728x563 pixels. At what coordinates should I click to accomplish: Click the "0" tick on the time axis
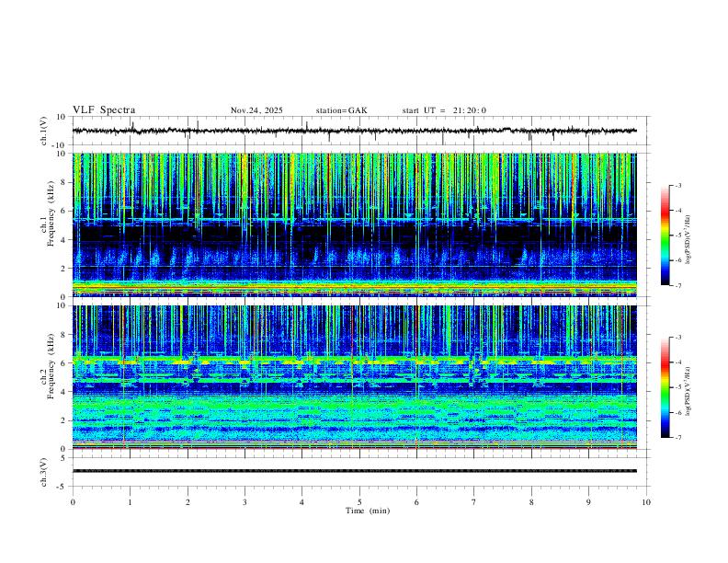(x=73, y=502)
